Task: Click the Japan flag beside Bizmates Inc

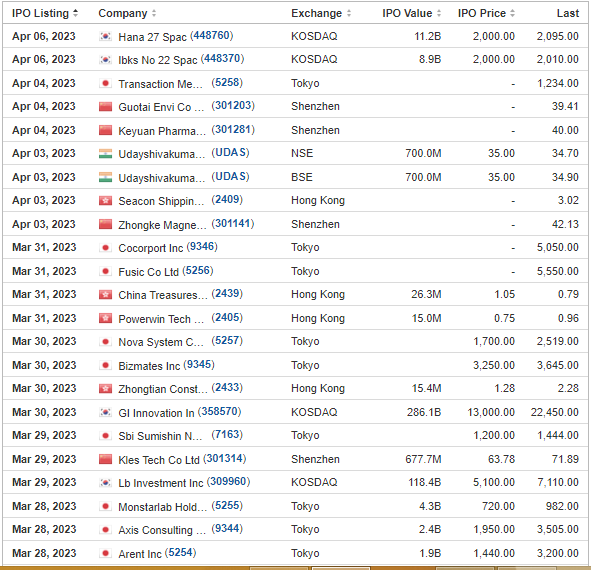Action: 105,365
